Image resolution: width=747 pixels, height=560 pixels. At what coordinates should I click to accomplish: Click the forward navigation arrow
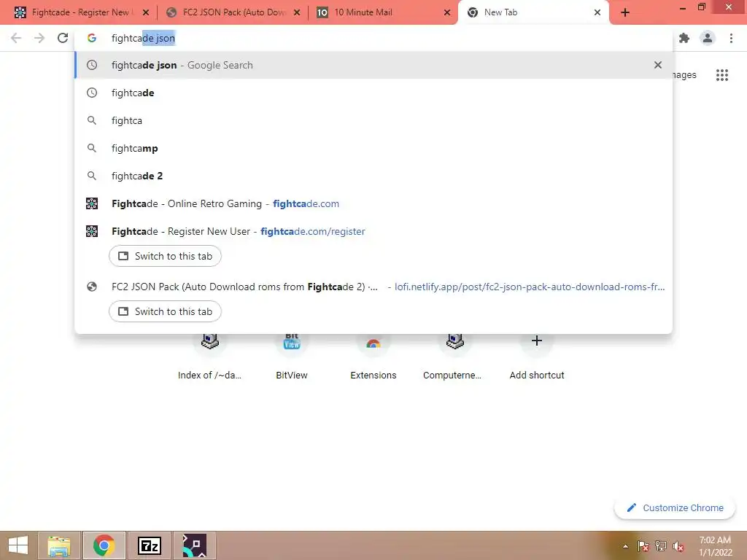(x=39, y=38)
